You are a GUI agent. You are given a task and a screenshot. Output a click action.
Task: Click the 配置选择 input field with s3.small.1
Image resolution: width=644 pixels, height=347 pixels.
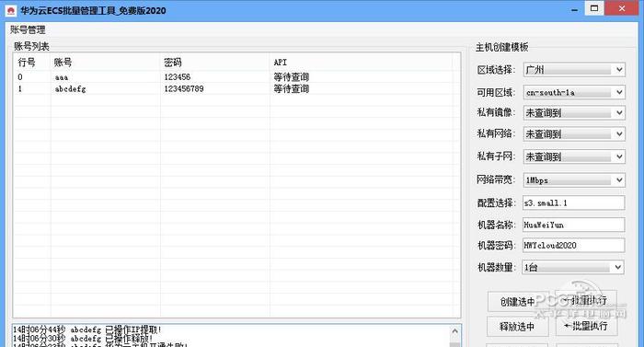coord(574,202)
